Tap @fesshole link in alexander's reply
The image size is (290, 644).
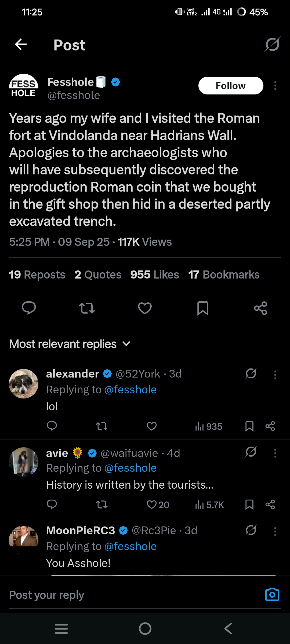point(130,390)
